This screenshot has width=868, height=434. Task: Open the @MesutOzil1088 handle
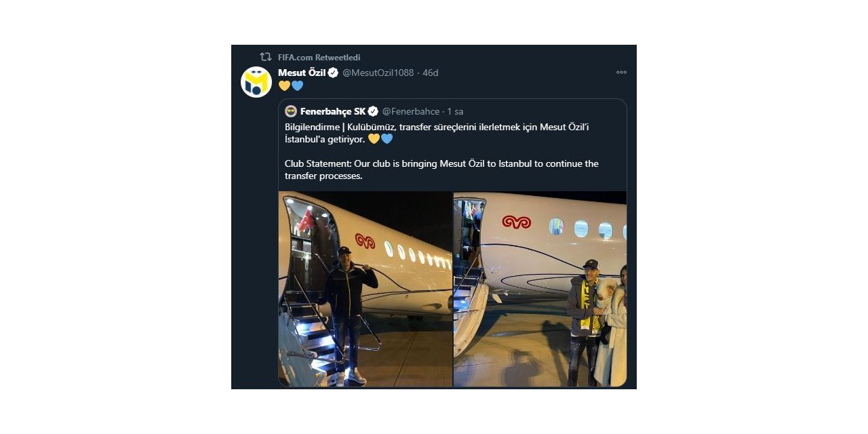pos(378,73)
